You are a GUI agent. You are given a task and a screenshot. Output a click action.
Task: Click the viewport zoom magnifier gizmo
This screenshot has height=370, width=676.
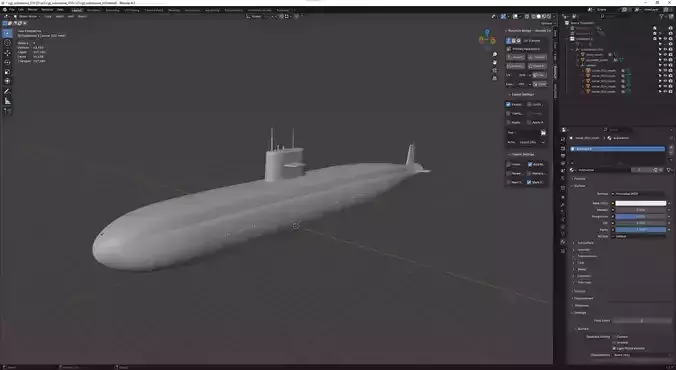494,54
